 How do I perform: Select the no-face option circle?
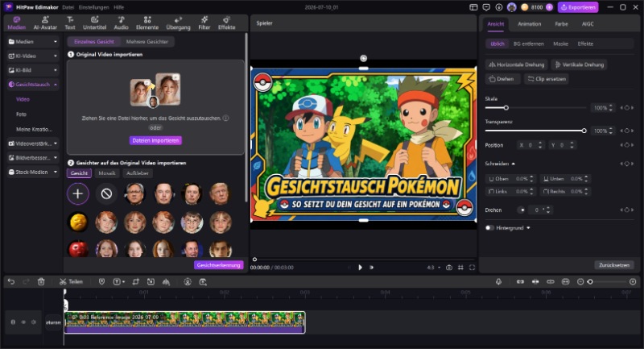click(x=106, y=193)
